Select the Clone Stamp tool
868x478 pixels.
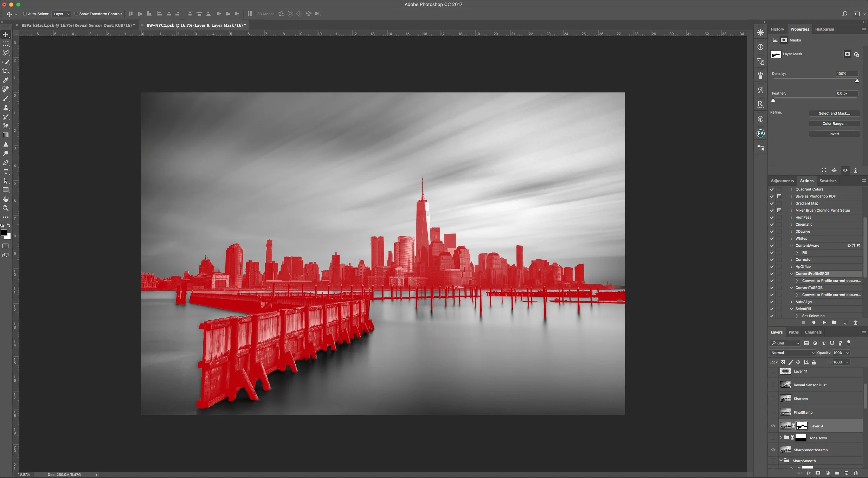point(6,108)
